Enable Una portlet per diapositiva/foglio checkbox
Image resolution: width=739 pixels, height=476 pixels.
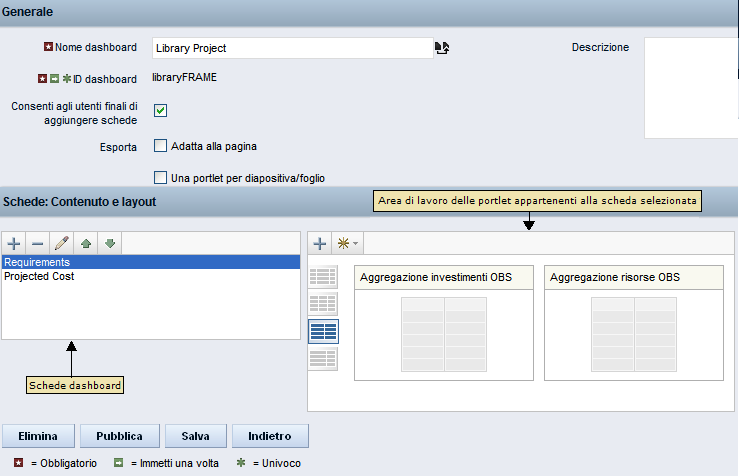160,178
